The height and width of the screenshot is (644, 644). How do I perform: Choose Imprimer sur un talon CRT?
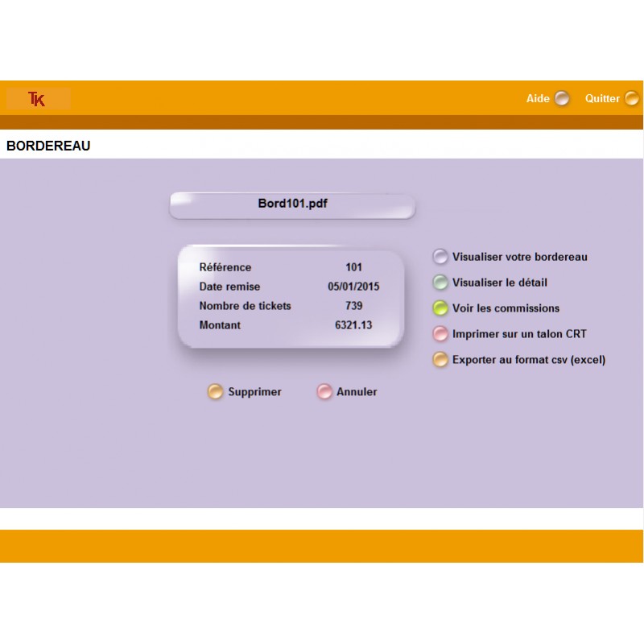click(x=519, y=334)
